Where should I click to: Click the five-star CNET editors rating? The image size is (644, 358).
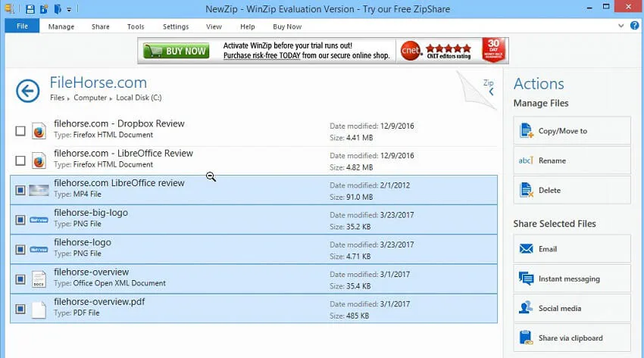pyautogui.click(x=449, y=48)
